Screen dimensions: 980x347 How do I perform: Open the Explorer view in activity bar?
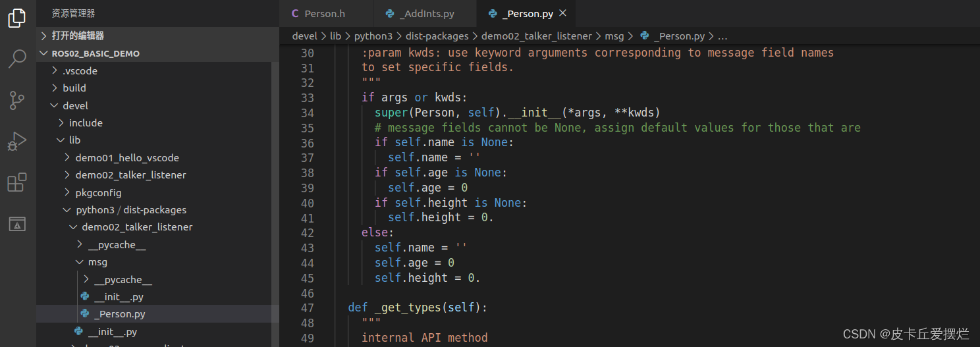coord(17,18)
